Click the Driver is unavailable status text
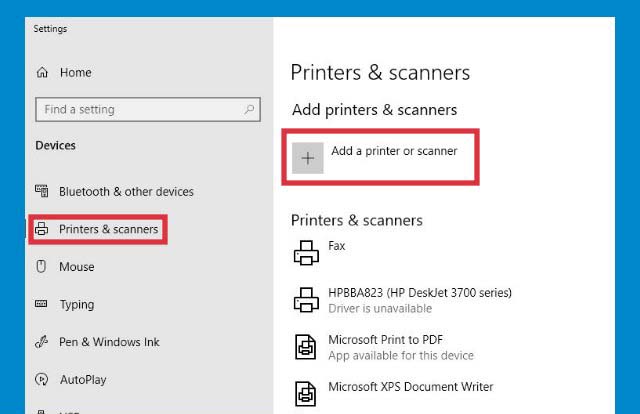Screen dimensions: 640x414 pyautogui.click(x=380, y=309)
